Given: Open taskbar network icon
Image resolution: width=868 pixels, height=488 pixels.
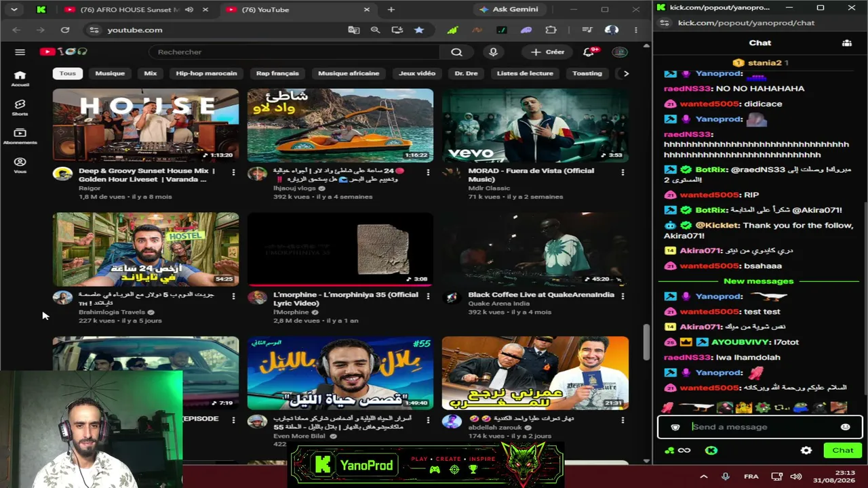Looking at the screenshot, I should pyautogui.click(x=777, y=476).
